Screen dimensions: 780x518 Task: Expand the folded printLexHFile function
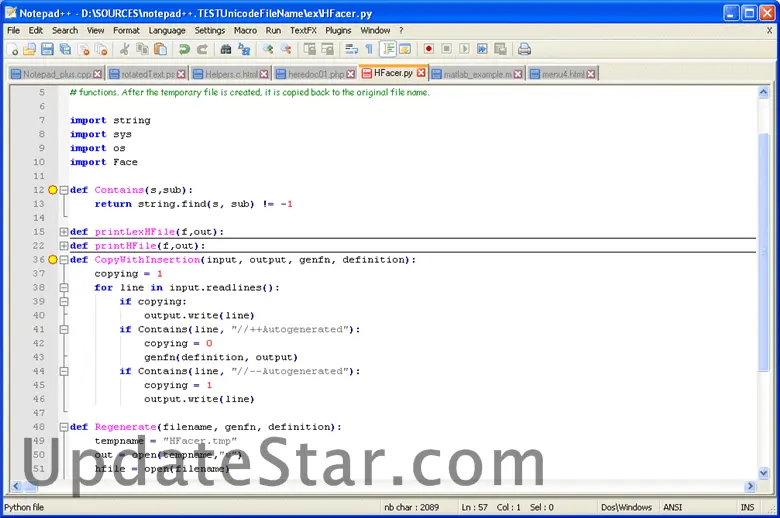coord(64,232)
